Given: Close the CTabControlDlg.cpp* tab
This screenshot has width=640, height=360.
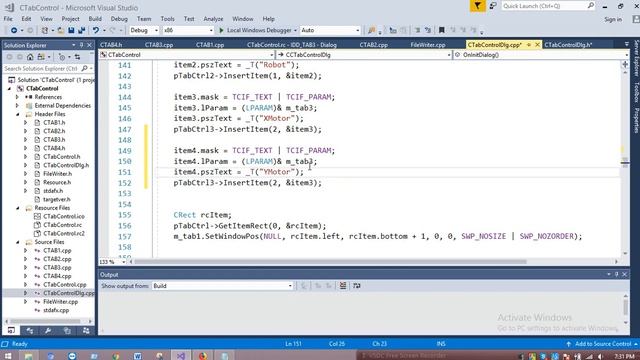Looking at the screenshot, I should 537,44.
